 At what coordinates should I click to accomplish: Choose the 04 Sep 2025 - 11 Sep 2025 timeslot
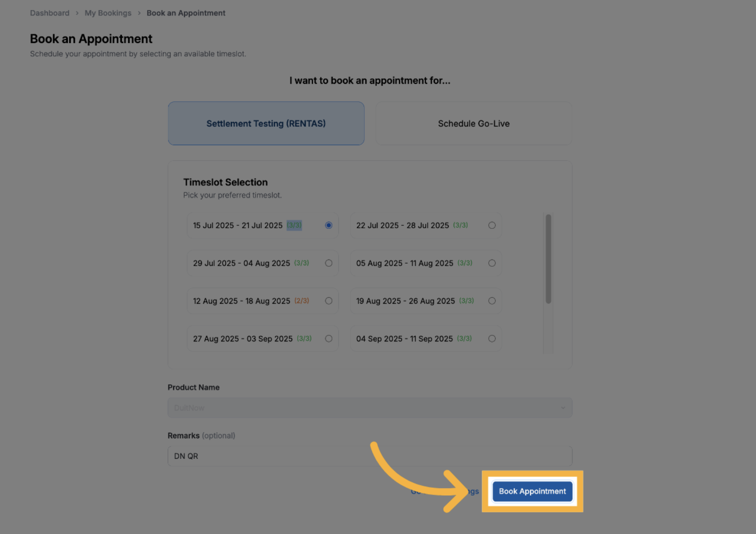(492, 339)
